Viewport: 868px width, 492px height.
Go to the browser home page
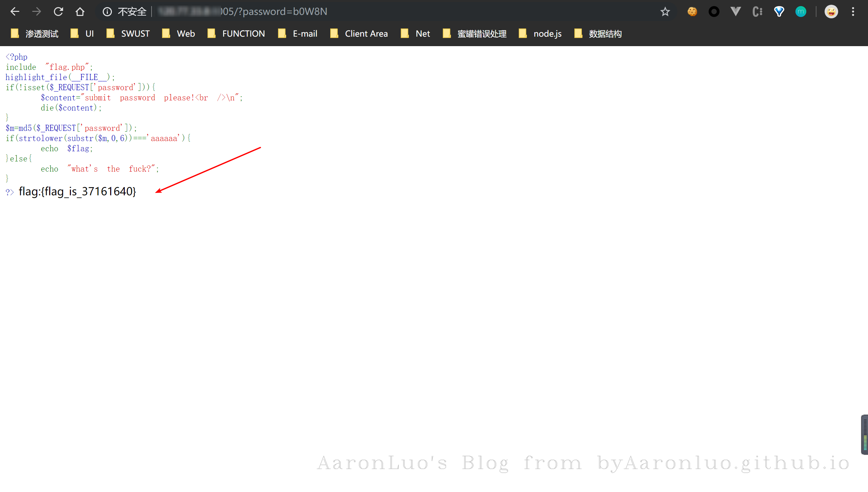pos(80,12)
